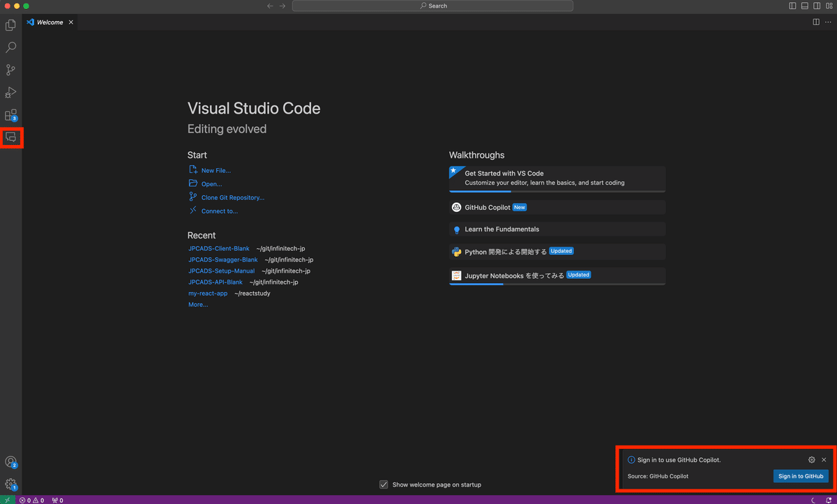Open notifications bell in status bar

pyautogui.click(x=828, y=500)
